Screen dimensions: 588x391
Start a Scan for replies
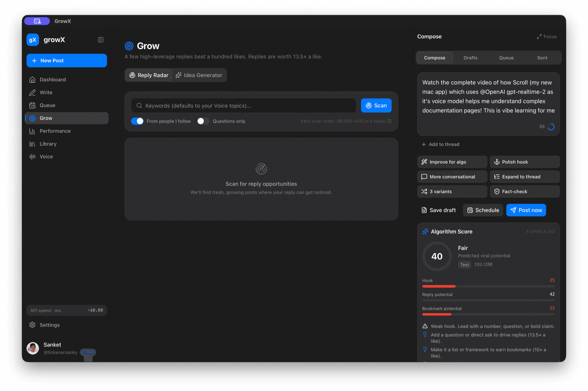click(x=376, y=106)
